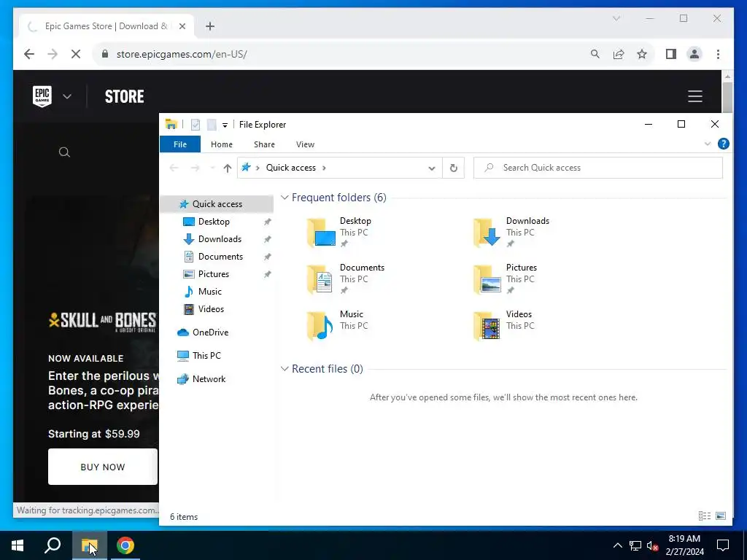Click the STORE heading link
Screen dimensions: 747x560
click(x=124, y=96)
